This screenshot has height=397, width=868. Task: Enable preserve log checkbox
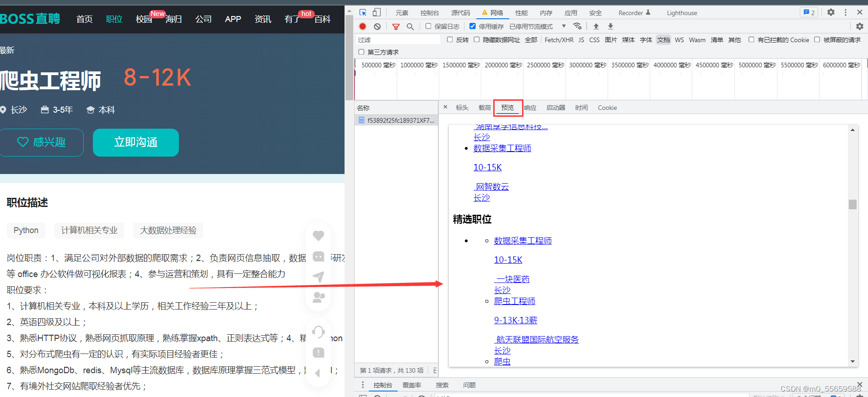click(428, 26)
